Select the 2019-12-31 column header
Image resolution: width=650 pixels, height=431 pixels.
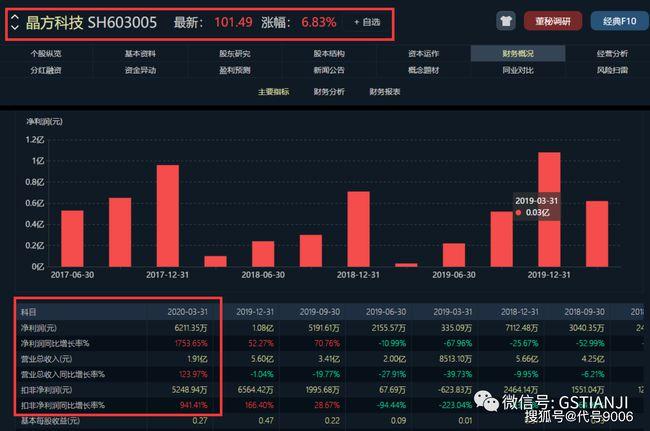click(x=255, y=312)
